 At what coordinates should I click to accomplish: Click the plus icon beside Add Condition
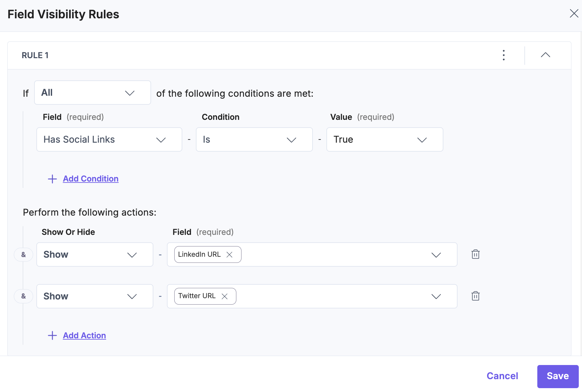coord(52,179)
